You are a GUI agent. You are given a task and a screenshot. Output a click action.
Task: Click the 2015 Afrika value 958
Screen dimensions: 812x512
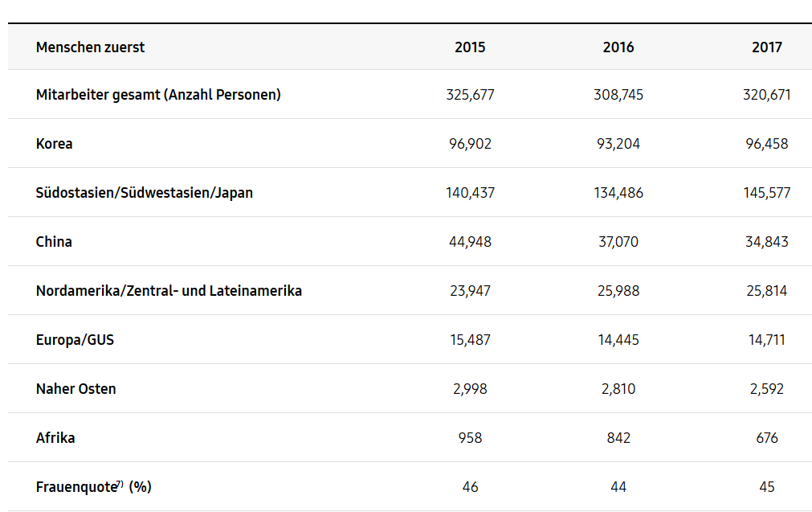click(470, 438)
